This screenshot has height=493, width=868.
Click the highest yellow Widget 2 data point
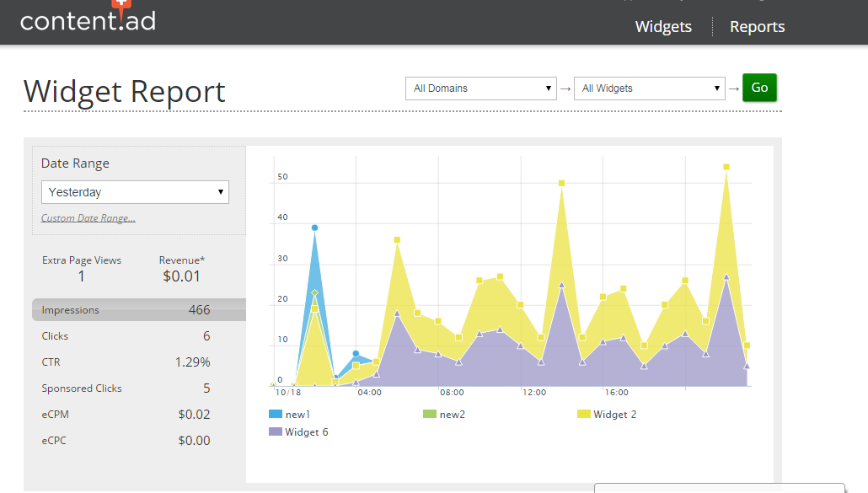[x=726, y=167]
